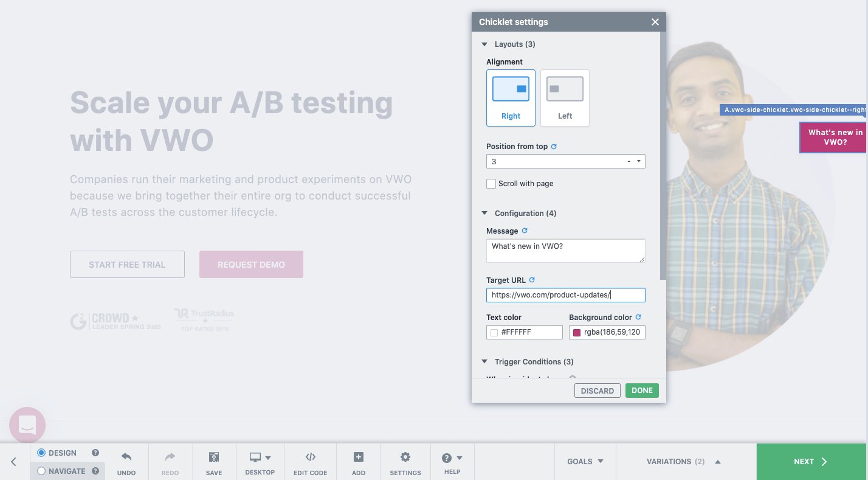Select the Design mode radio button
Viewport: 868px width, 480px height.
click(x=41, y=453)
